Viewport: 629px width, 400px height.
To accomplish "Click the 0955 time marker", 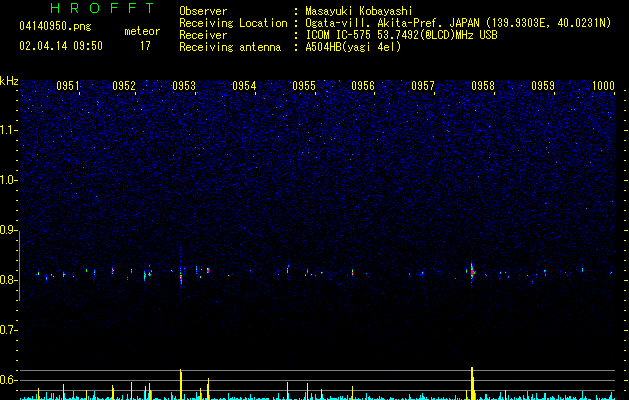I will pyautogui.click(x=304, y=85).
